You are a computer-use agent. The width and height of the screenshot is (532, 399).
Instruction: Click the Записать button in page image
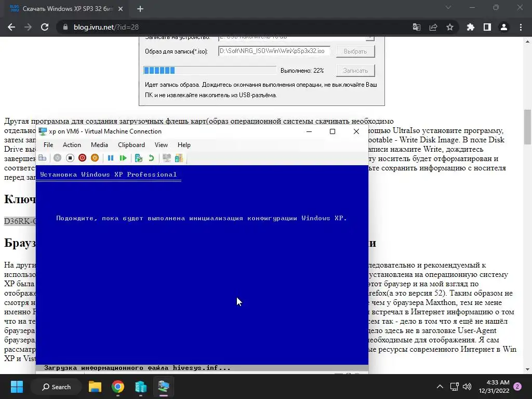pyautogui.click(x=355, y=71)
